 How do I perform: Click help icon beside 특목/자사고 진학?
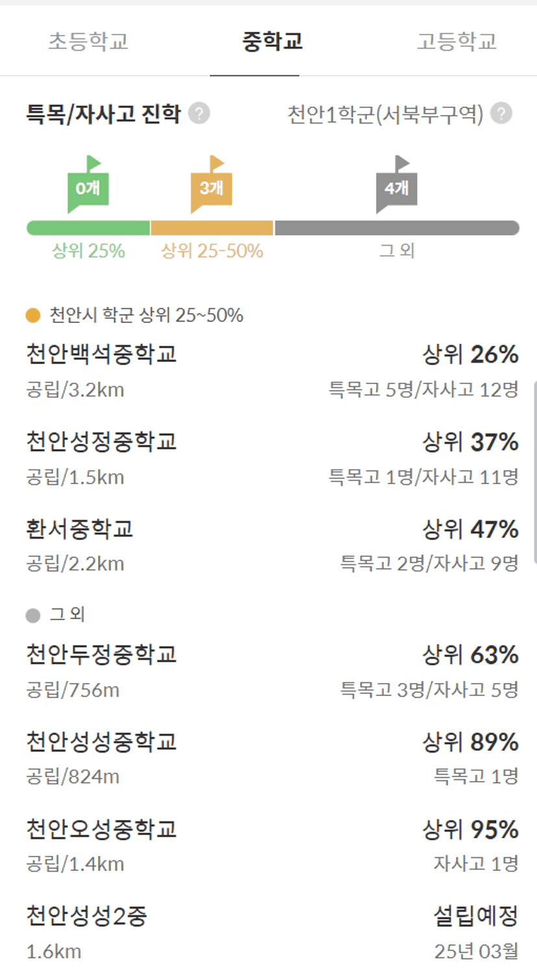click(x=199, y=114)
